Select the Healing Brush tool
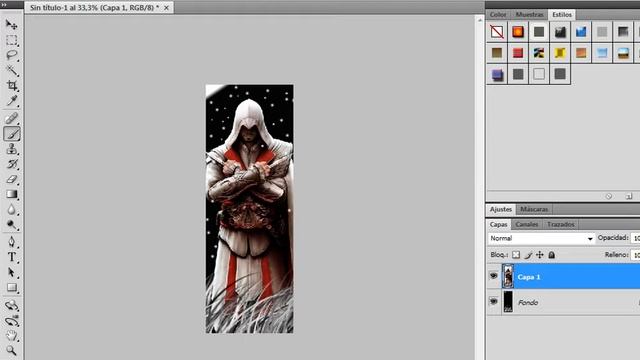 coord(11,118)
